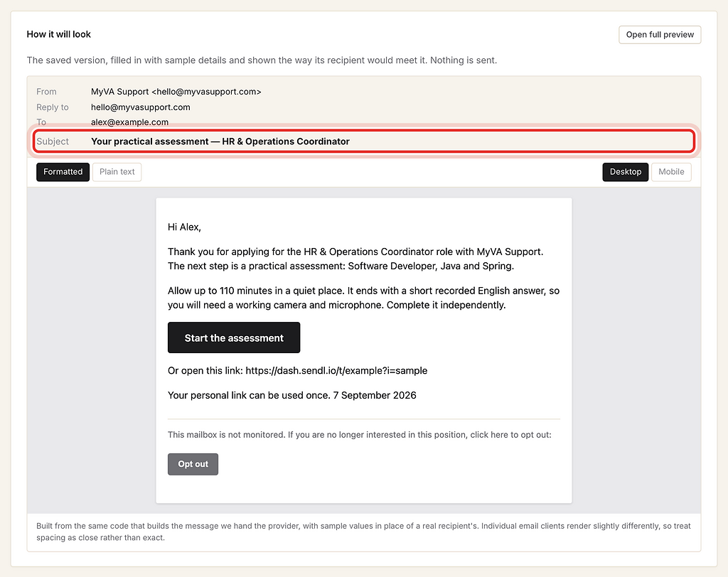Click the From address MyVA Support
This screenshot has width=728, height=577.
pos(176,92)
